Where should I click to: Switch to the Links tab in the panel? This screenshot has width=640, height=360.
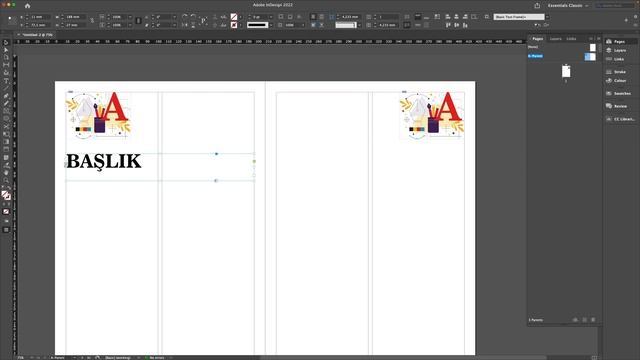point(571,39)
